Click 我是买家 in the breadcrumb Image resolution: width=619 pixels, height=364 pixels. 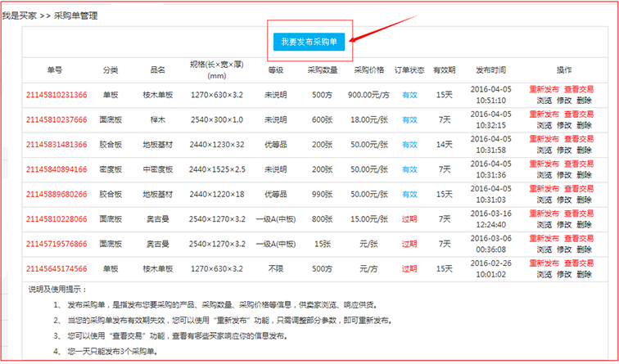click(18, 16)
